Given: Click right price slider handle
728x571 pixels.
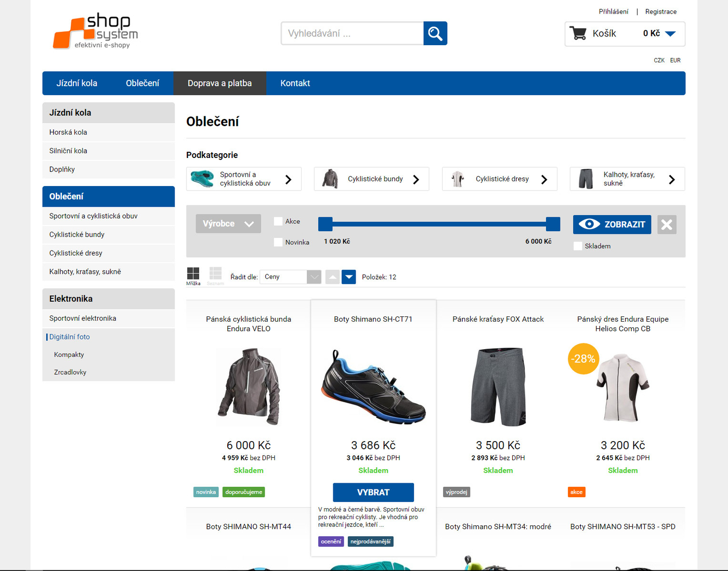Looking at the screenshot, I should 553,224.
